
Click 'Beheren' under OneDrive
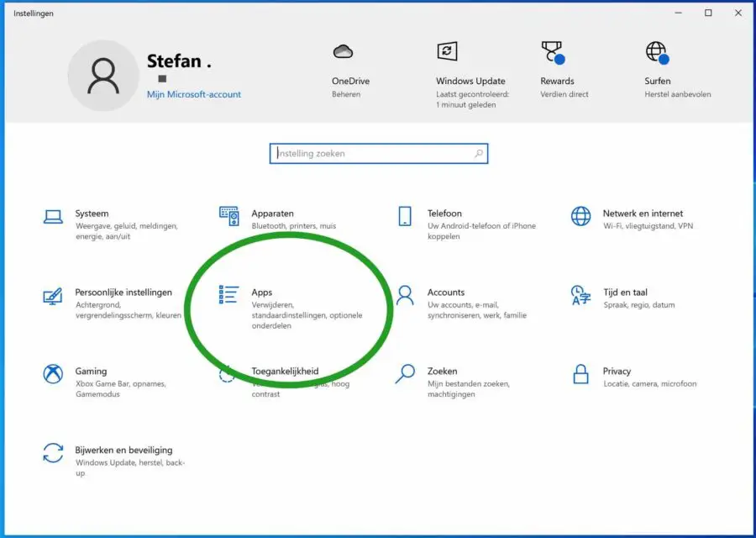point(346,94)
